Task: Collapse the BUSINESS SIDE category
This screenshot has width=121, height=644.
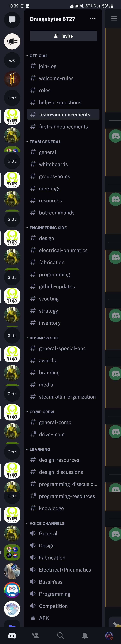Action: point(42,338)
